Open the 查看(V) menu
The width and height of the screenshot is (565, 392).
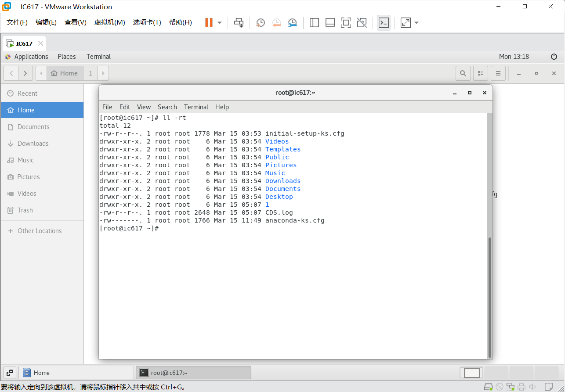coord(76,22)
